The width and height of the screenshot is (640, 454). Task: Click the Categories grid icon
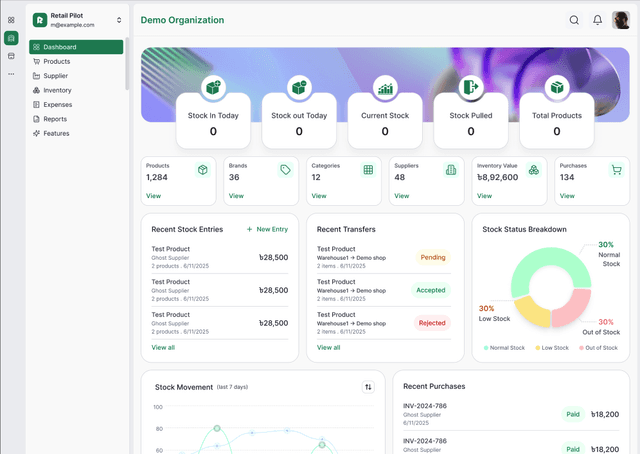(368, 170)
